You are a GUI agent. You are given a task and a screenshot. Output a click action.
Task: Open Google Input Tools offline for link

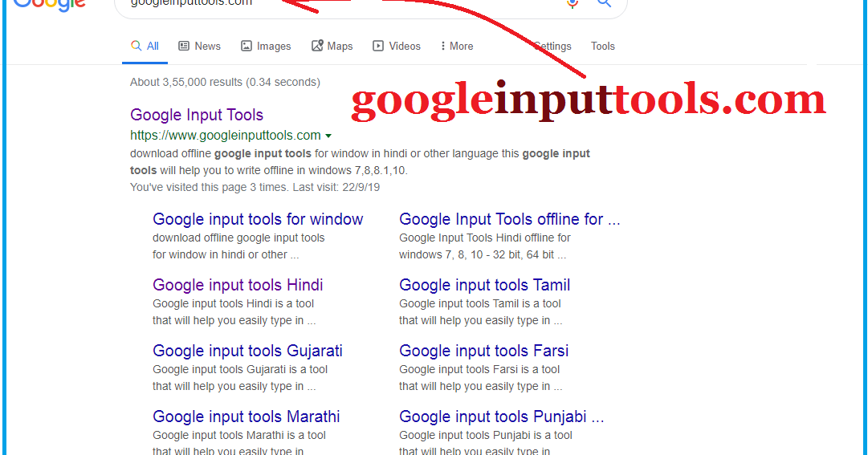(x=509, y=219)
